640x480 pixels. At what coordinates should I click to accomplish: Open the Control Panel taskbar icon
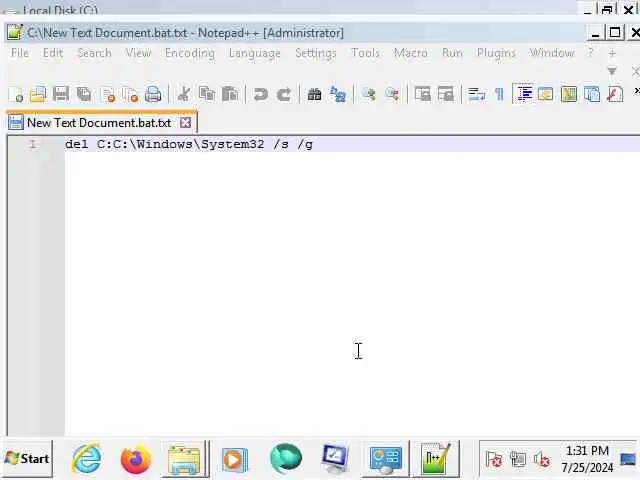(385, 459)
